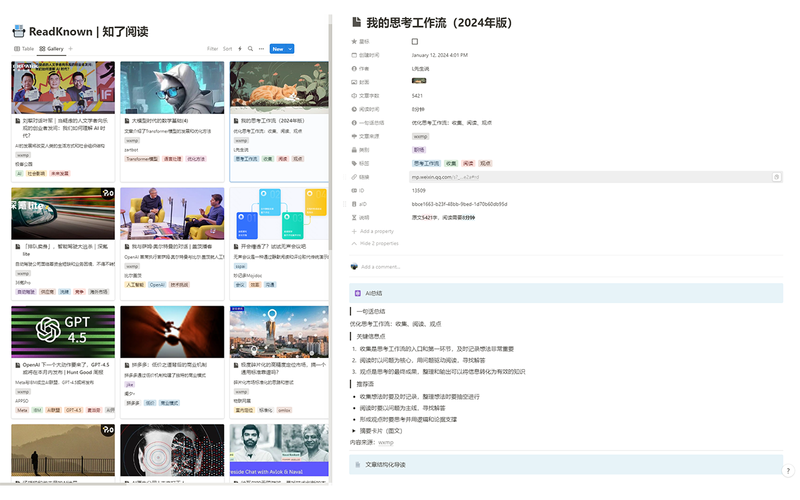
Task: Open the Sort menu
Action: click(228, 49)
